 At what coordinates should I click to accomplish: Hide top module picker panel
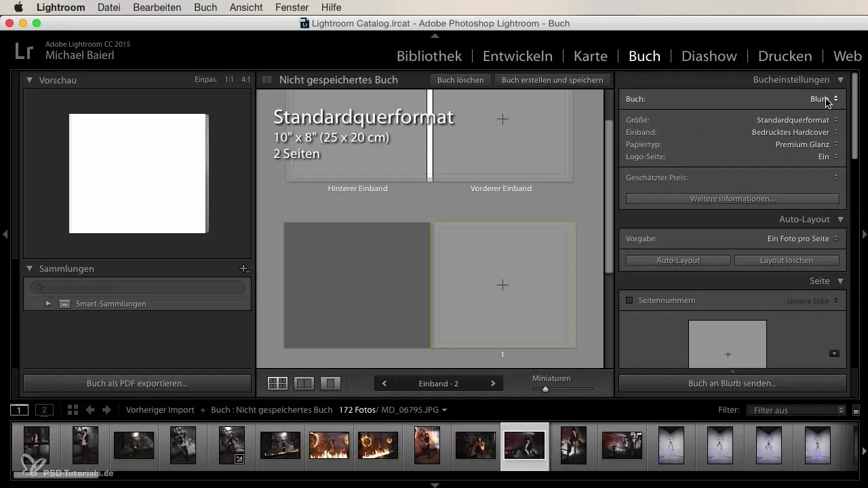coord(435,35)
